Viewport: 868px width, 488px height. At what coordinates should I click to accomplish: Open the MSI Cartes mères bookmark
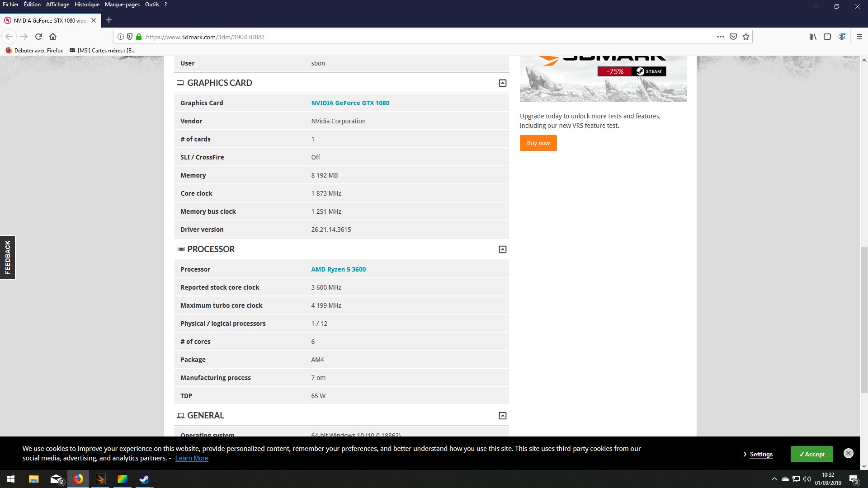tap(103, 51)
